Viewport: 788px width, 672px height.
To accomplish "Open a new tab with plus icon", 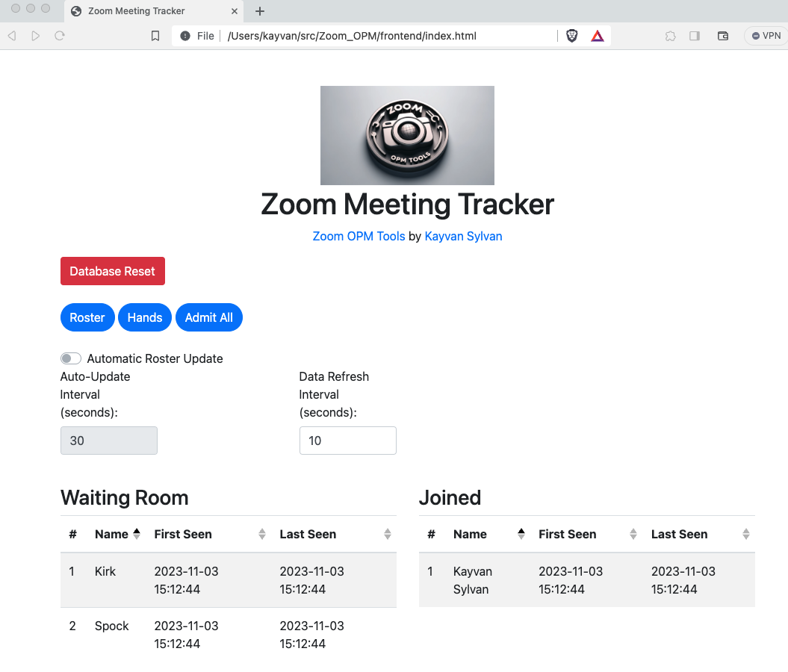I will point(259,11).
